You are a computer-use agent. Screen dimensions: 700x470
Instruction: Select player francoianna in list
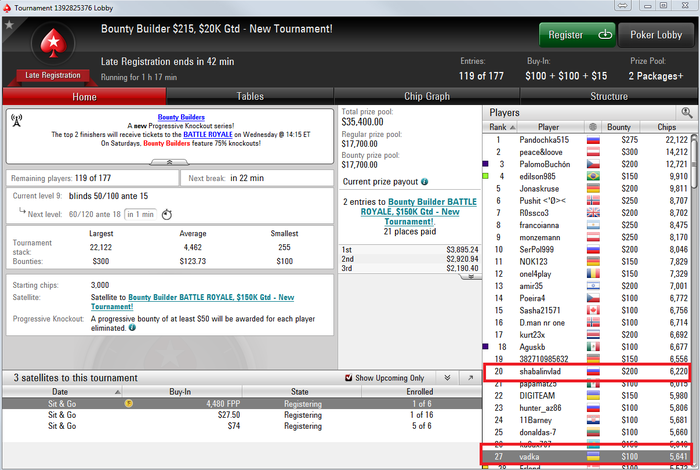[587, 225]
